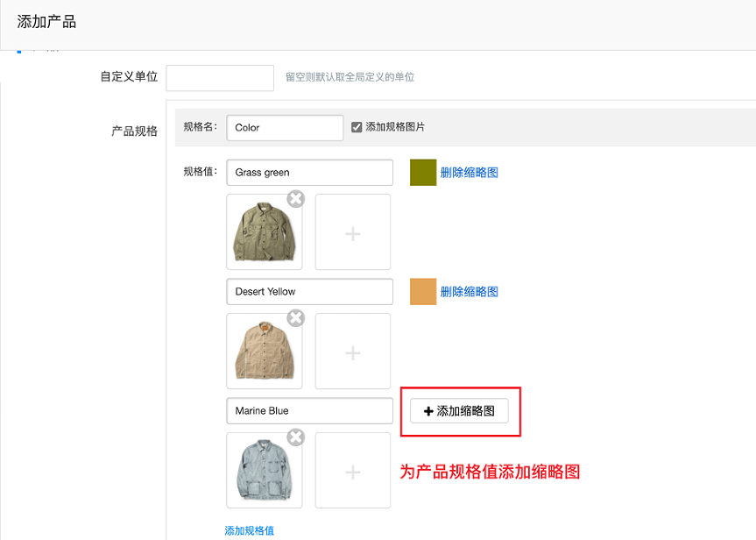Click the plus icon inside 添加缩略图 button

coord(427,410)
